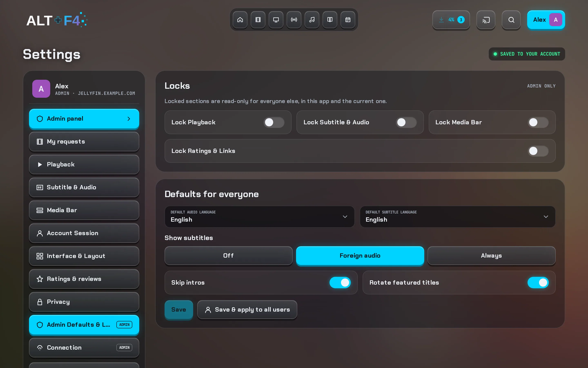
Task: Click the ADMIN ONLY label in Locks
Action: (x=541, y=86)
